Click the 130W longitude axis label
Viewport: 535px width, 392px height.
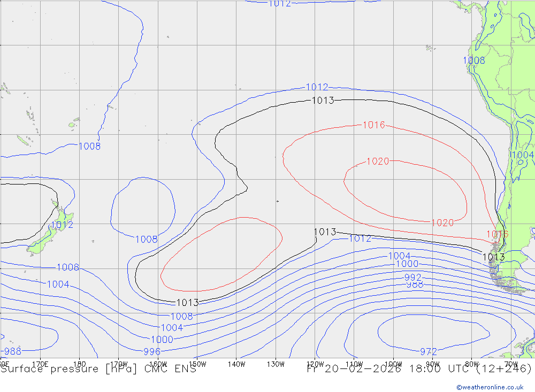click(x=276, y=364)
